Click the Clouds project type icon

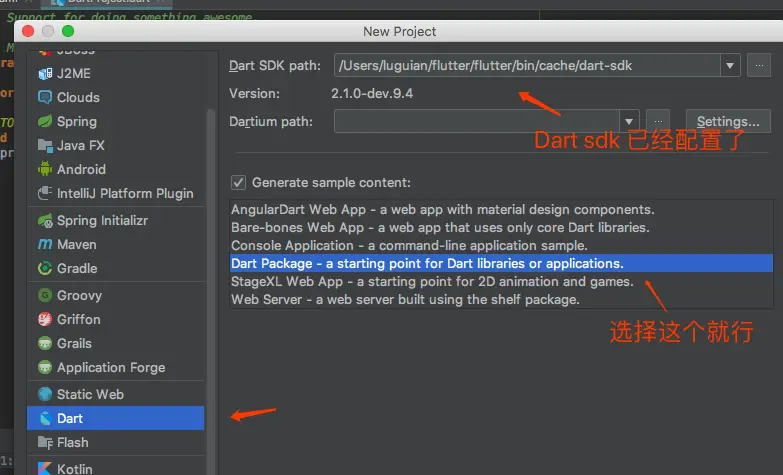pos(45,97)
